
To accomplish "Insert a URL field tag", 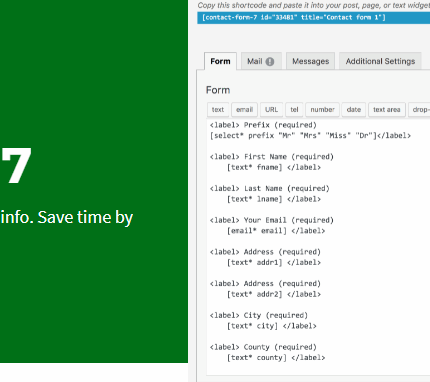I will (x=271, y=110).
